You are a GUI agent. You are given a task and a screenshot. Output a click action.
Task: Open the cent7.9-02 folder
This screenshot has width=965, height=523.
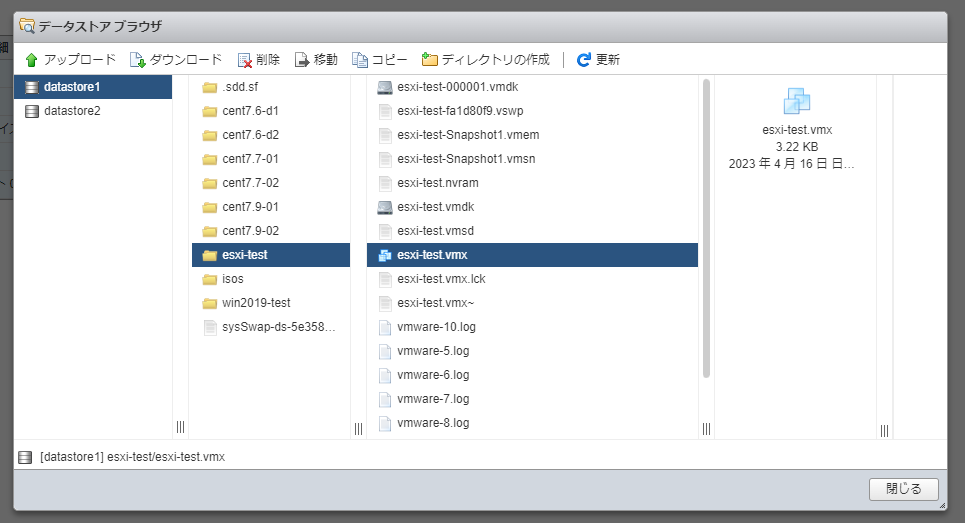[271, 231]
